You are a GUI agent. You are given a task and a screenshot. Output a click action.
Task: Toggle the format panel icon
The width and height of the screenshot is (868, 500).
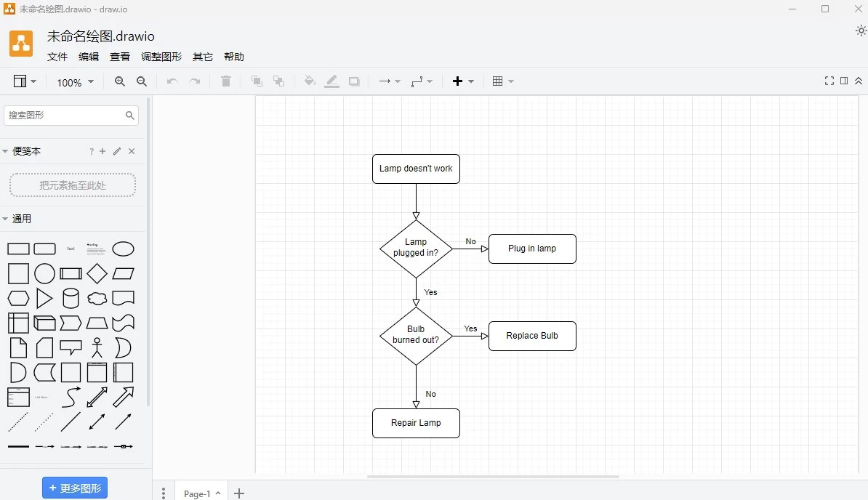click(x=844, y=81)
